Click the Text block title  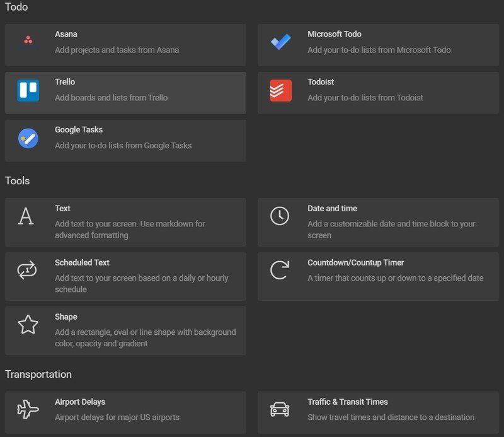(62, 209)
